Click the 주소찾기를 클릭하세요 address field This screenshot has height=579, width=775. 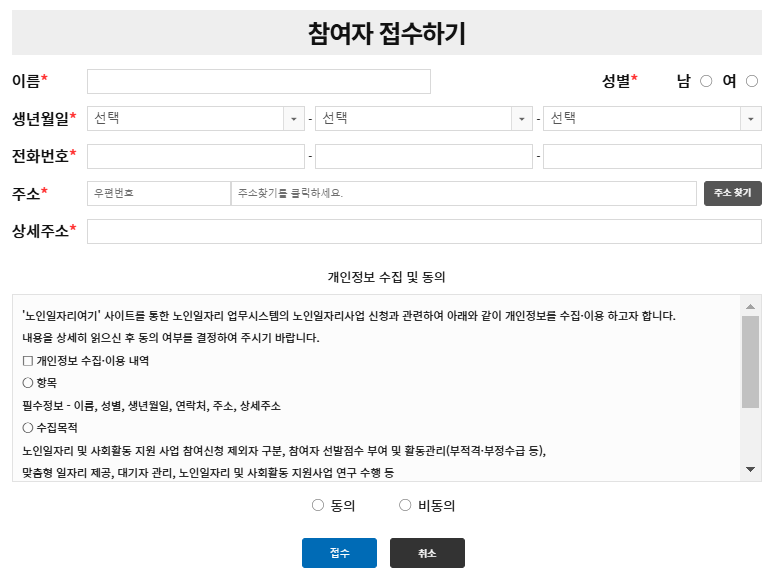464,193
